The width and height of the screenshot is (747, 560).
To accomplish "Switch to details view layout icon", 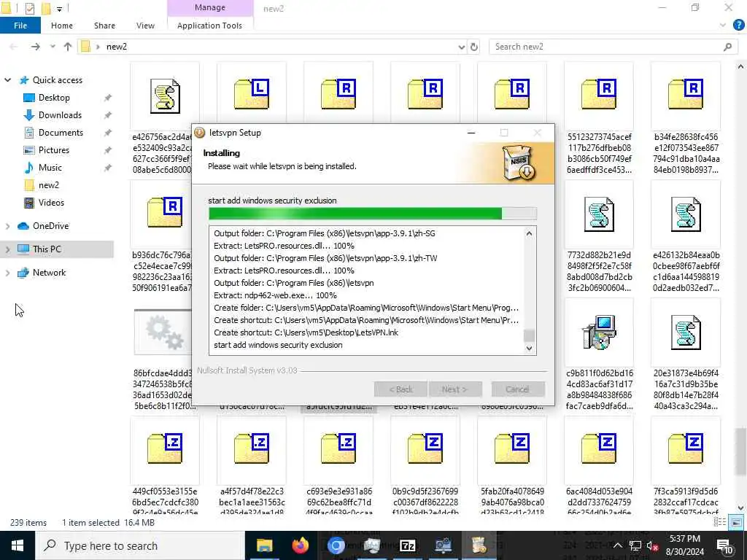I will tap(719, 522).
